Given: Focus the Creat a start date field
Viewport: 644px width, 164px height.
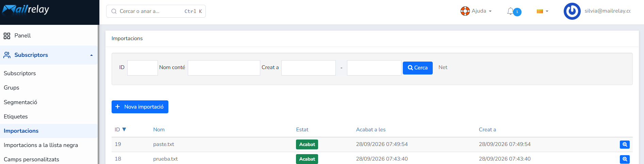Looking at the screenshot, I should click(x=309, y=68).
